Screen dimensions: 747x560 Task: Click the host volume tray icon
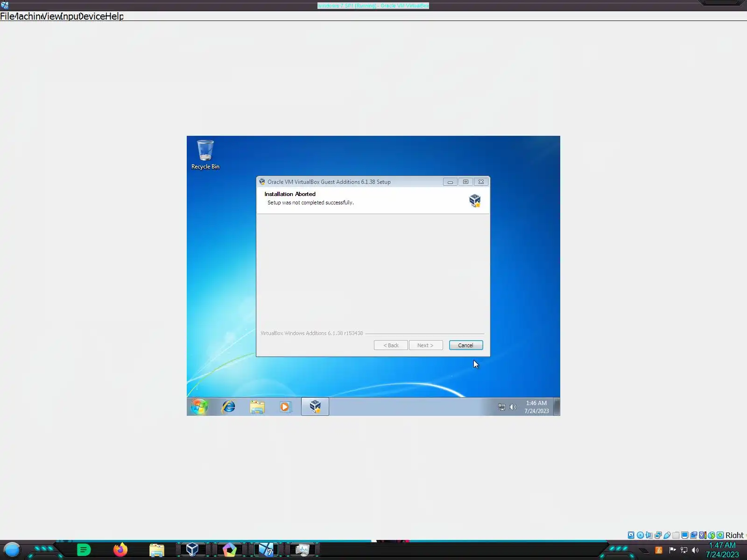[695, 550]
